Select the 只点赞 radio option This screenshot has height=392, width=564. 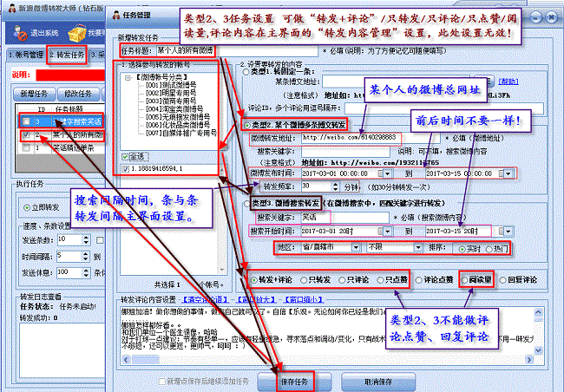click(380, 280)
